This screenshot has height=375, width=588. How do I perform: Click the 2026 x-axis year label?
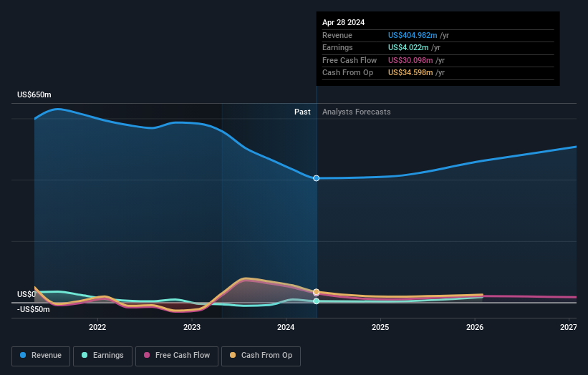pos(475,327)
